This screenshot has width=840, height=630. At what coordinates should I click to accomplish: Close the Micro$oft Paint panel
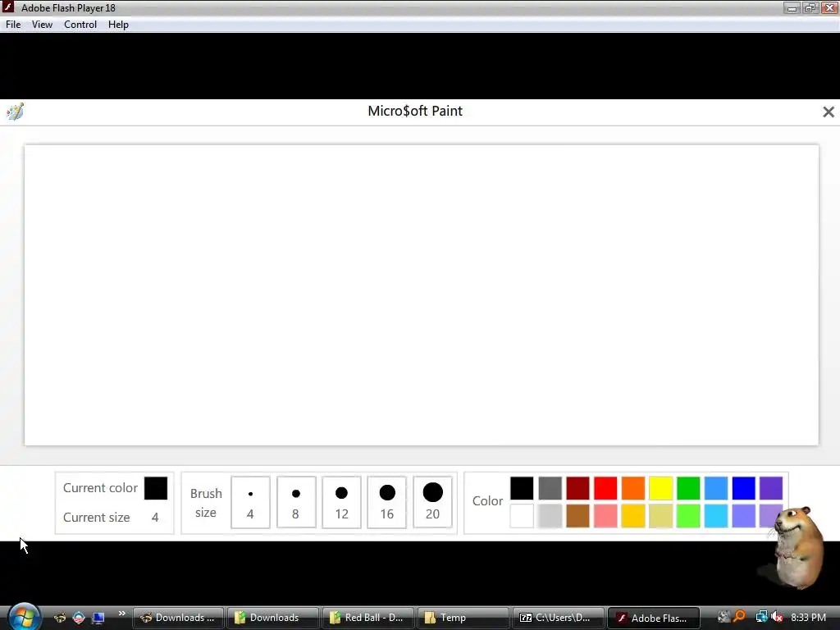pos(829,112)
